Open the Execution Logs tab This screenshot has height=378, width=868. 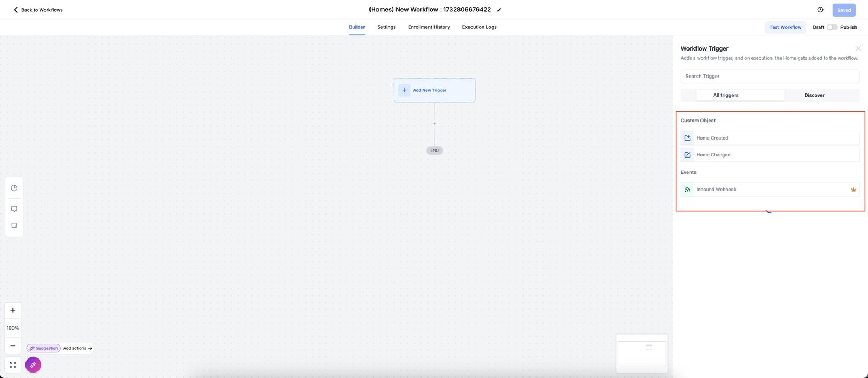coord(479,27)
